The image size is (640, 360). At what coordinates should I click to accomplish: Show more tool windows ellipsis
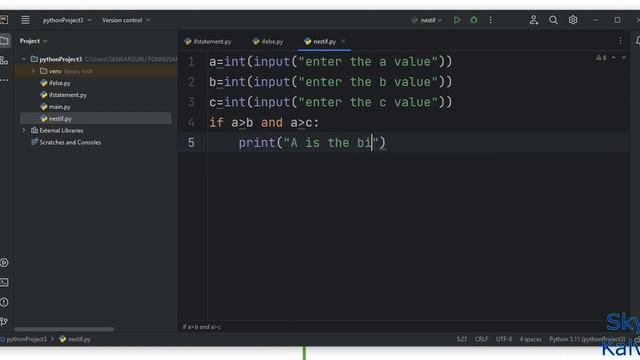tap(4, 80)
